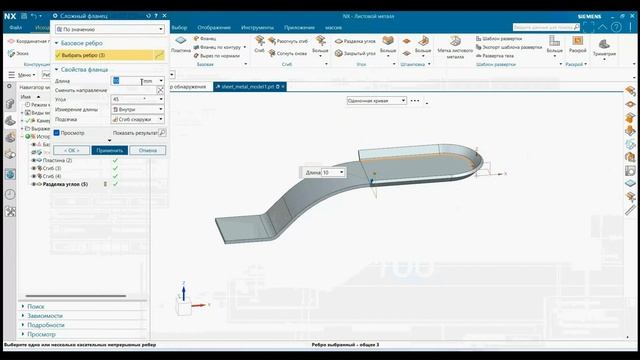Toggle visibility of Разделка углов (5)
Screen dimensions: 640x360
34,184
